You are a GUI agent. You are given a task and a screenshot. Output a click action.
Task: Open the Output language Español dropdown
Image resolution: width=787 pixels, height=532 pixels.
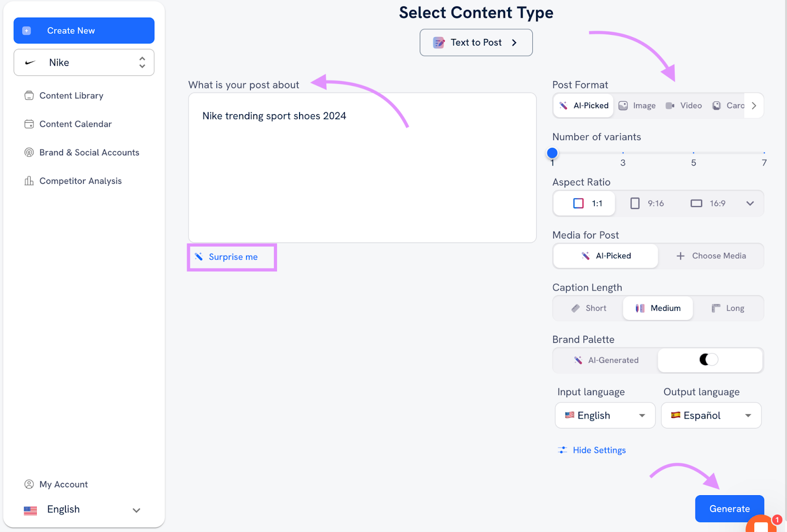(711, 415)
